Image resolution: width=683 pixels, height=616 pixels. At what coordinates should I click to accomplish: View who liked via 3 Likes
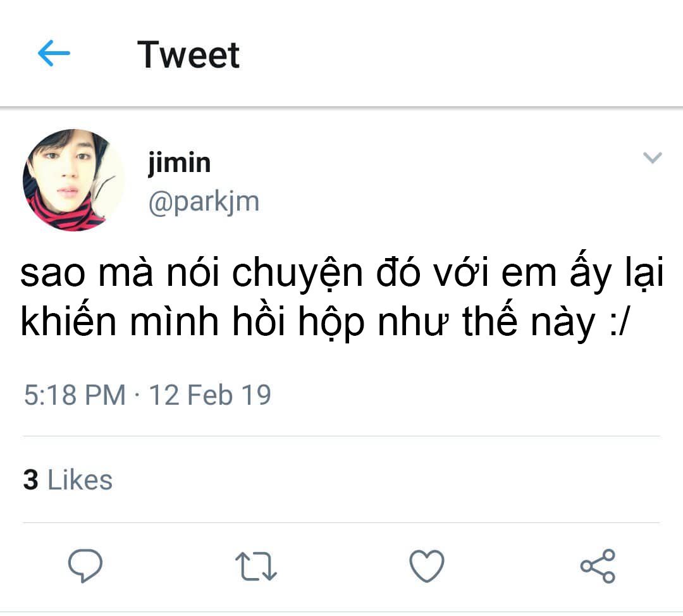[x=68, y=480]
